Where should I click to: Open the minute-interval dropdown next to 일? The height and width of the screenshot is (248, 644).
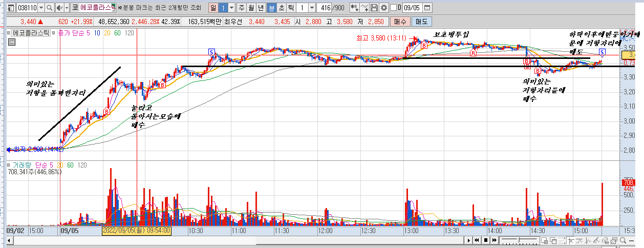(x=232, y=8)
